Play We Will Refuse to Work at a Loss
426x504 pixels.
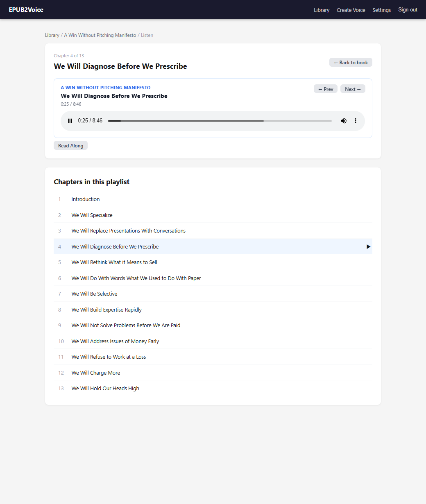pos(213,357)
